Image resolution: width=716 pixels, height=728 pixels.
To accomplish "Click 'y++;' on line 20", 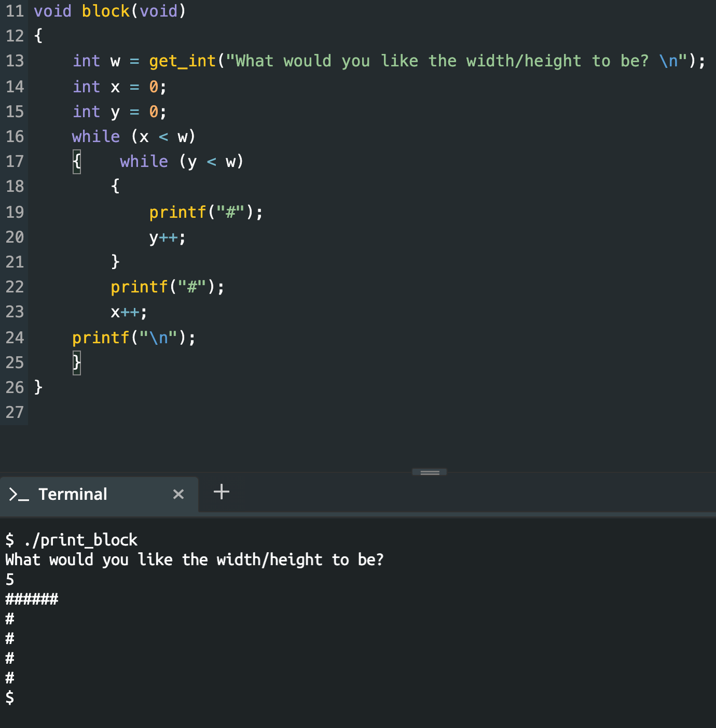I will click(x=167, y=237).
